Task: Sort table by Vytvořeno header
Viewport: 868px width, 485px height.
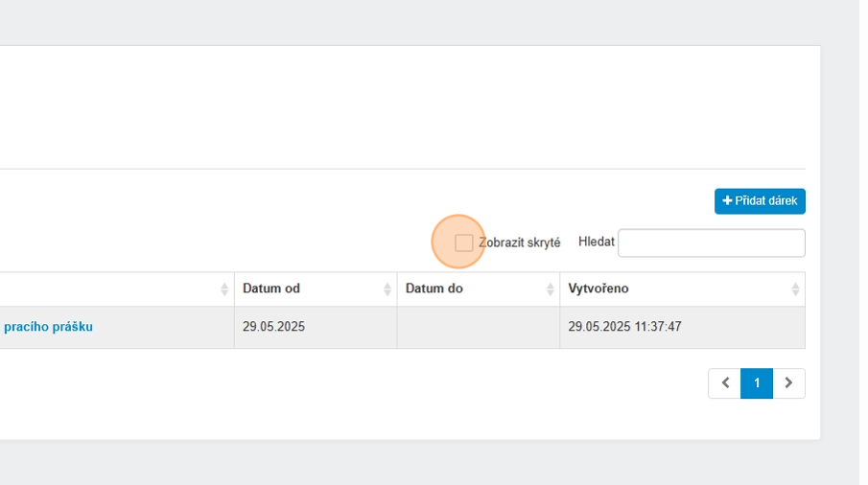Action: coord(598,289)
